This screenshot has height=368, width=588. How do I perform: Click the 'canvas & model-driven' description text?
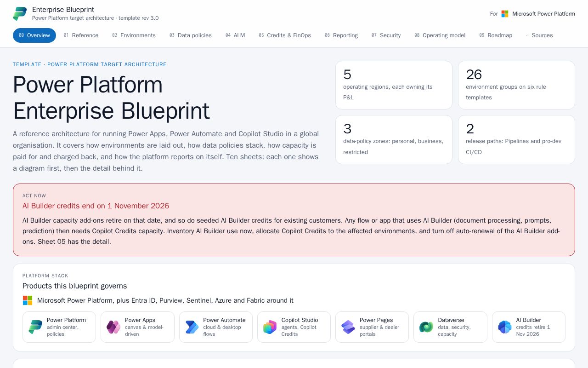[144, 331]
